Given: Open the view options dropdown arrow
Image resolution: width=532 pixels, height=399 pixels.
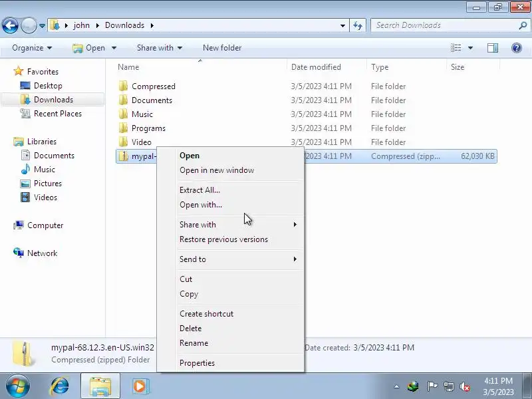Looking at the screenshot, I should click(471, 48).
